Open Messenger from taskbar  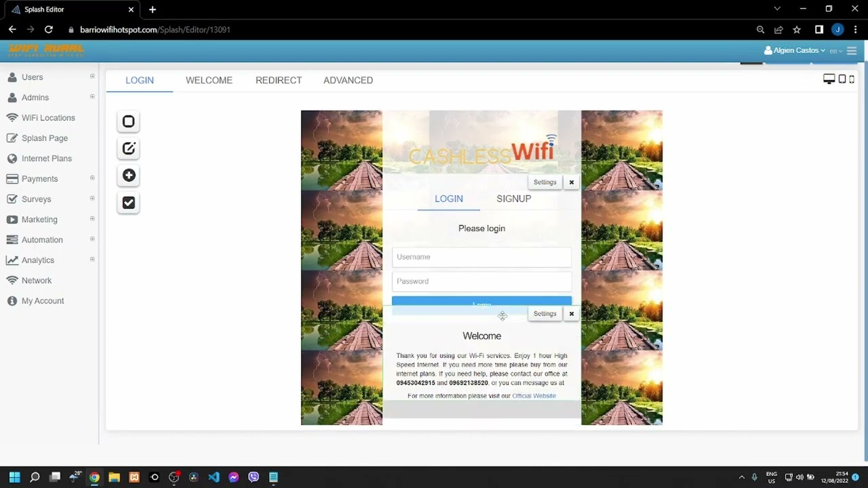[233, 477]
